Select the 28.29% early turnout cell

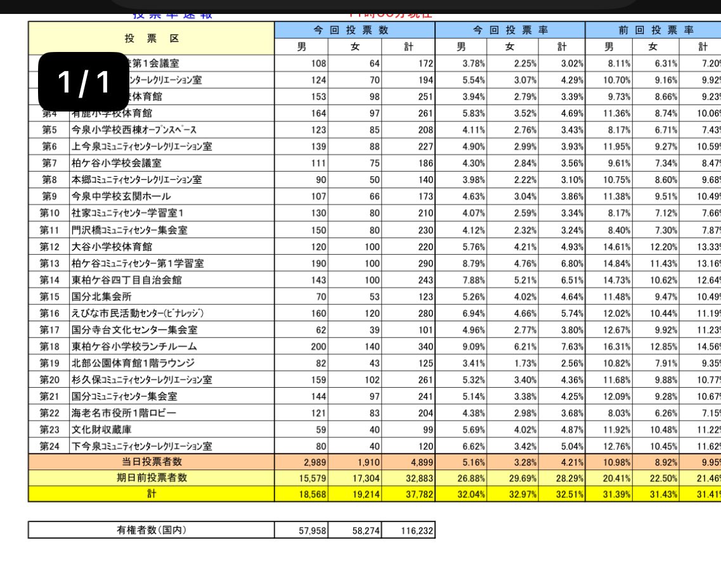[562, 478]
